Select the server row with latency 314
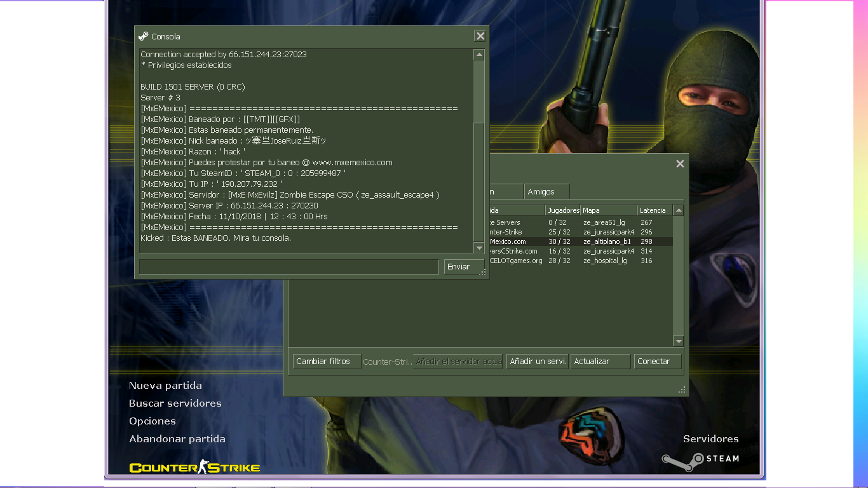868x488 pixels. [581, 251]
